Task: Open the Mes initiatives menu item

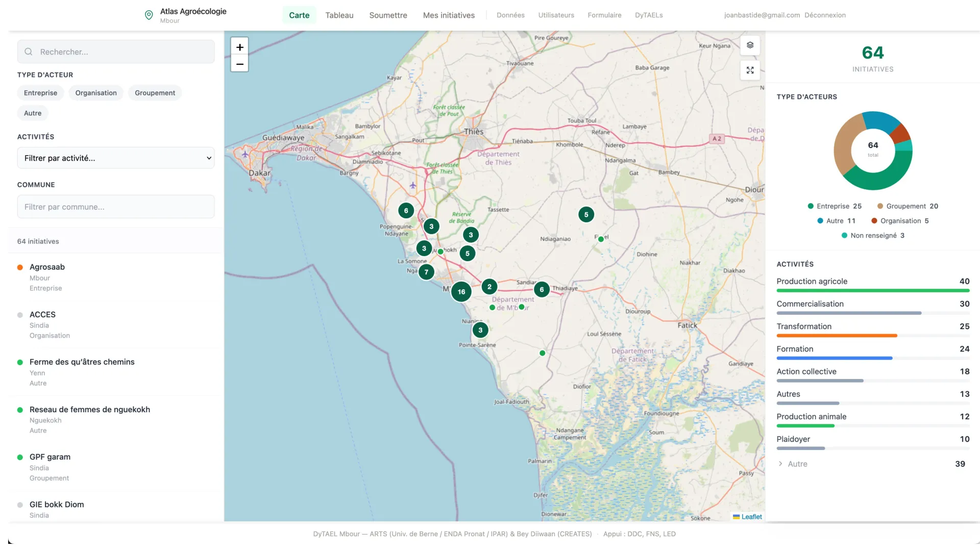Action: [x=448, y=15]
